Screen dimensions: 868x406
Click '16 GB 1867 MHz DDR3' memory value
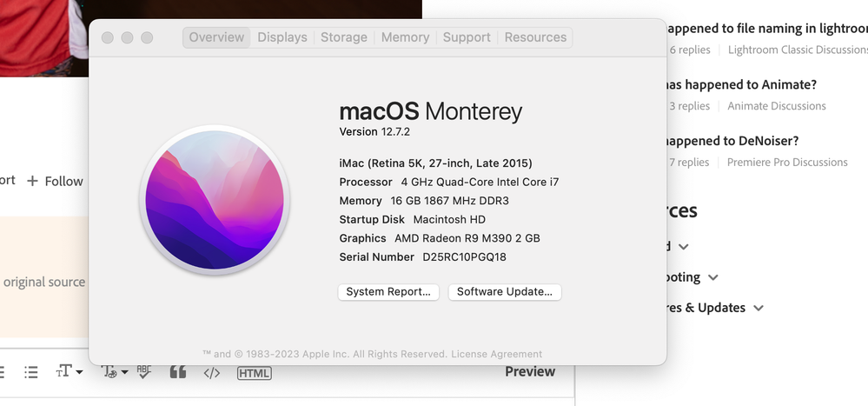tap(449, 201)
